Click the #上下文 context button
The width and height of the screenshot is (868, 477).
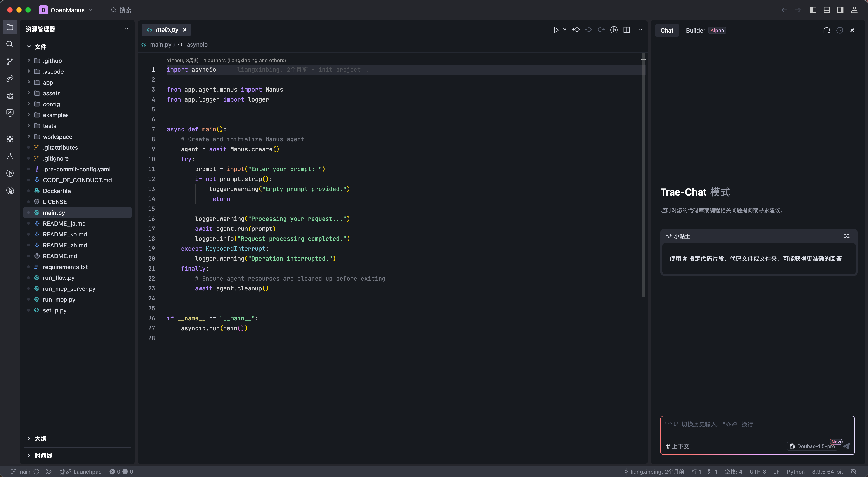coord(677,446)
